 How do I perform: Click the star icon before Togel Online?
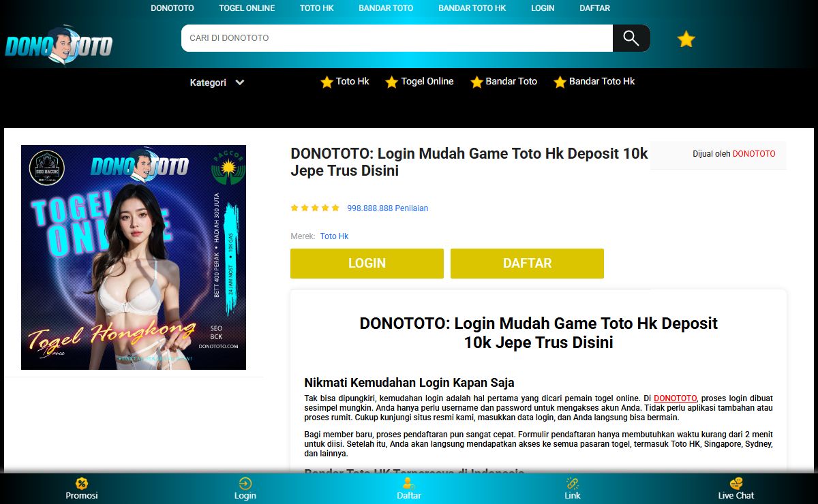point(392,82)
